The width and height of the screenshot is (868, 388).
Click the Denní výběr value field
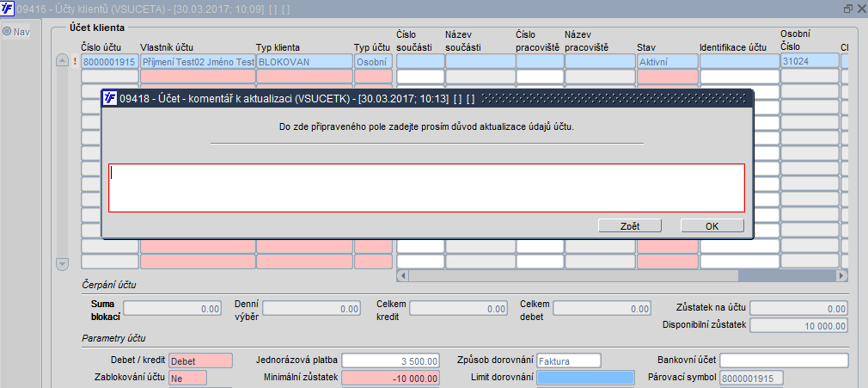[x=311, y=309]
